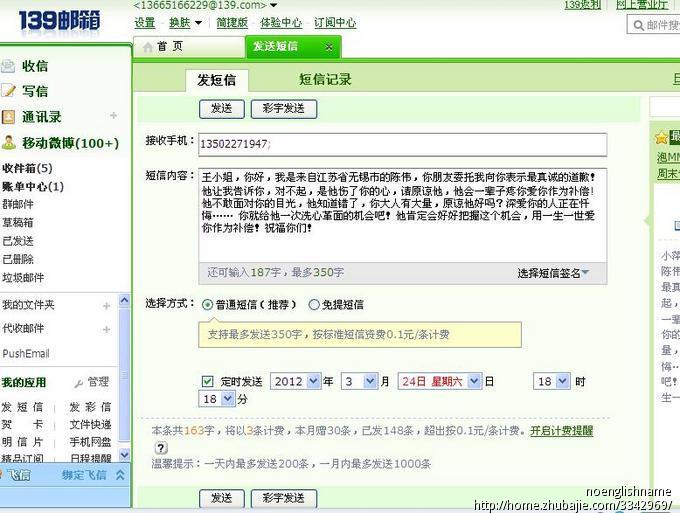This screenshot has width=680, height=513.
Task: Switch to the 首页 tab
Action: (x=189, y=47)
